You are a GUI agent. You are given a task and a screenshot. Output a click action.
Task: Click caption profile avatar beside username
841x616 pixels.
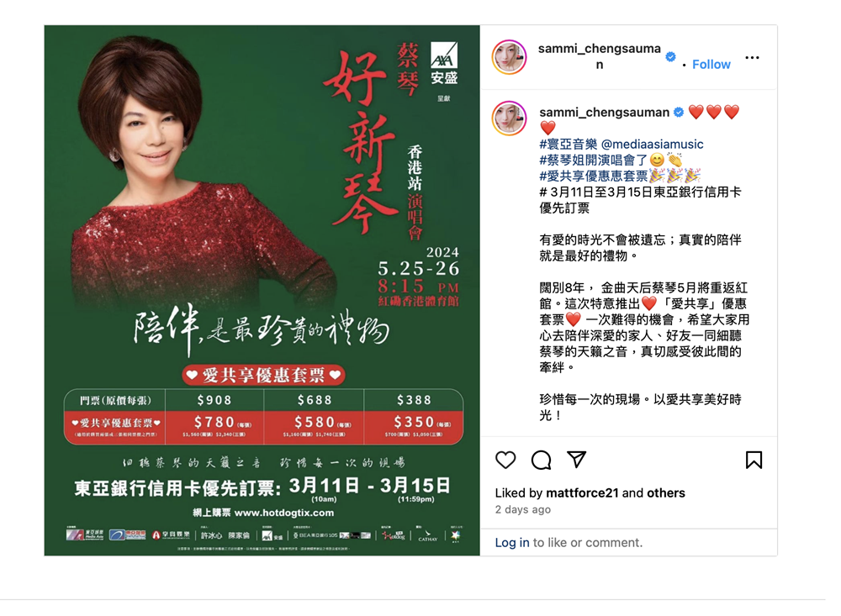[509, 118]
